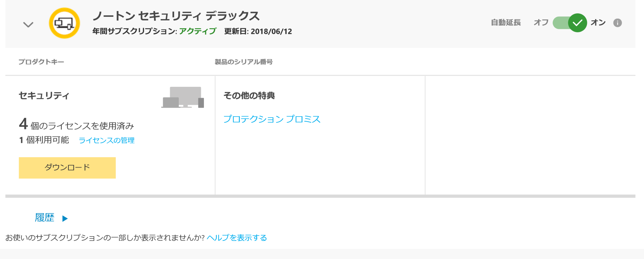Click the gray devices illustration icon
The image size is (644, 259).
(x=183, y=98)
